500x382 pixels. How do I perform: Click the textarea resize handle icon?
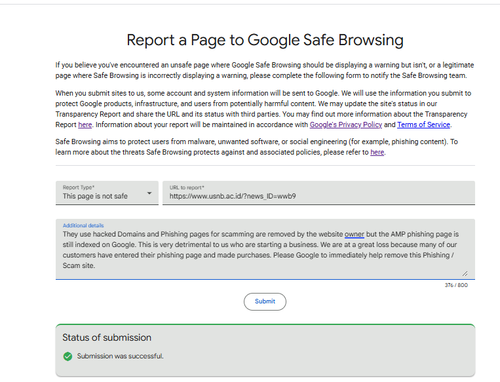click(x=465, y=273)
